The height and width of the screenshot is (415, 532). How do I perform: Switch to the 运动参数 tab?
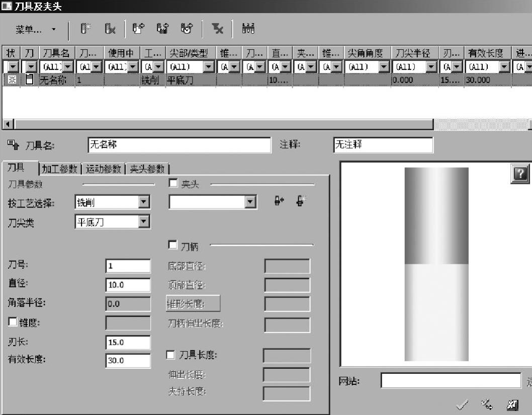(104, 169)
